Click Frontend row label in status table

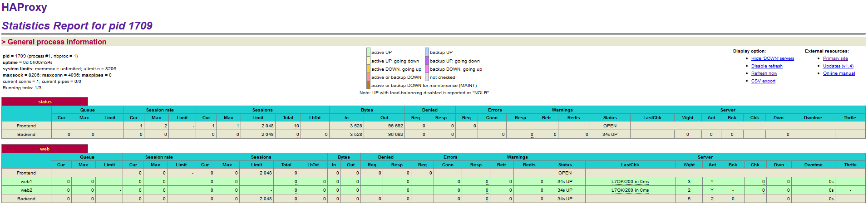click(26, 126)
